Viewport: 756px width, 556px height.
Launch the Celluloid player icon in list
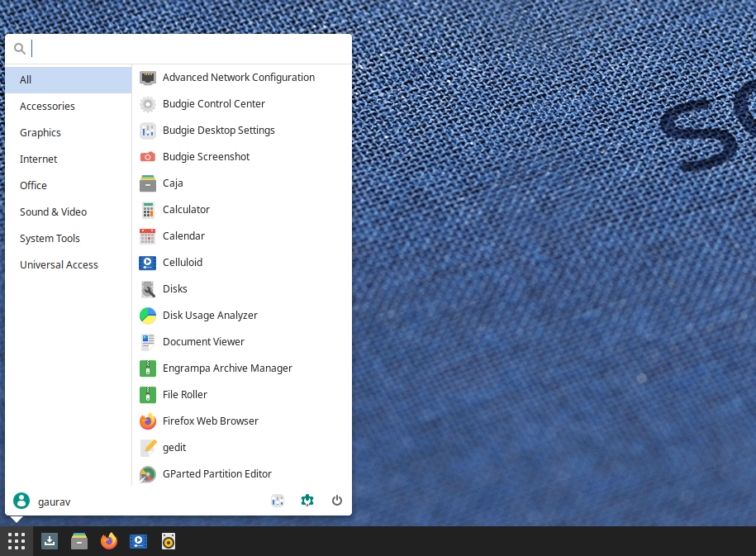pos(148,263)
